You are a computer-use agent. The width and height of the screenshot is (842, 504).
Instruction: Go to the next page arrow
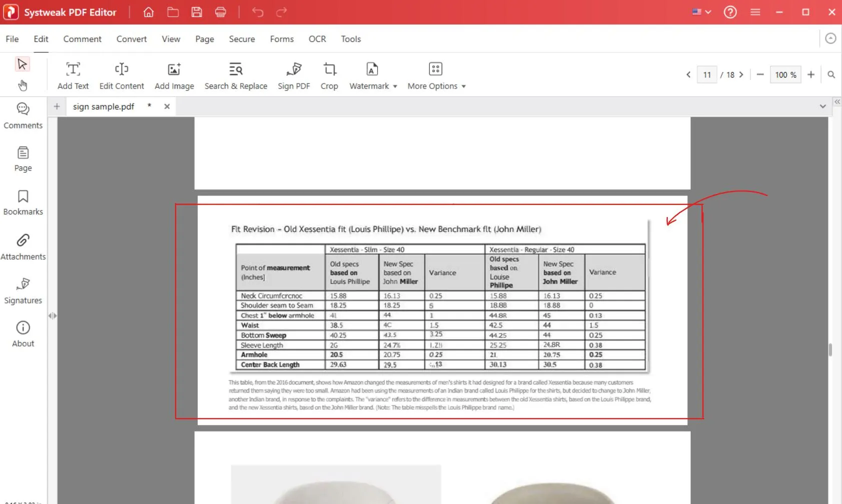[x=741, y=74]
